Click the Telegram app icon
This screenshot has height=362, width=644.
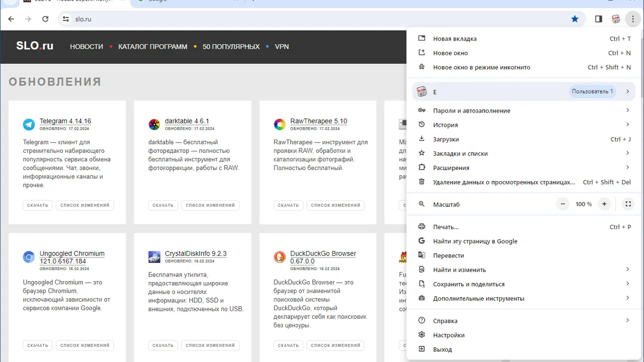pos(29,124)
